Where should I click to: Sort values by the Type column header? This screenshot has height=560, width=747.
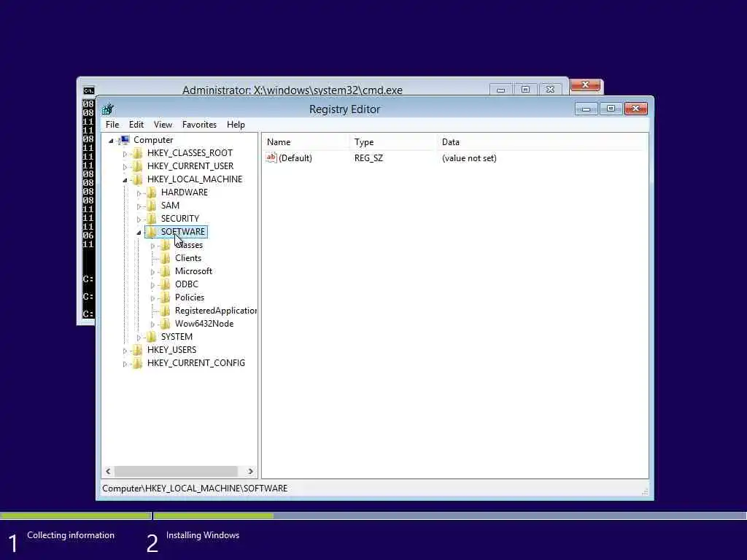tap(393, 142)
